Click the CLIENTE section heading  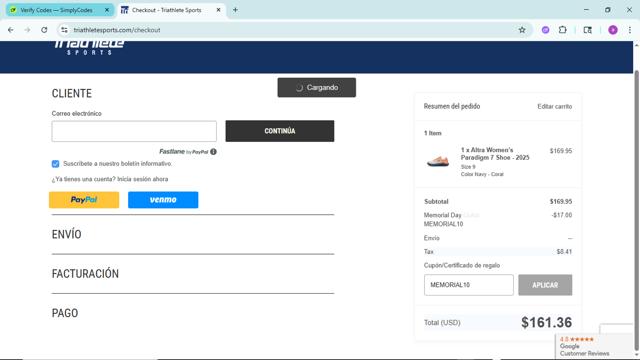click(72, 93)
